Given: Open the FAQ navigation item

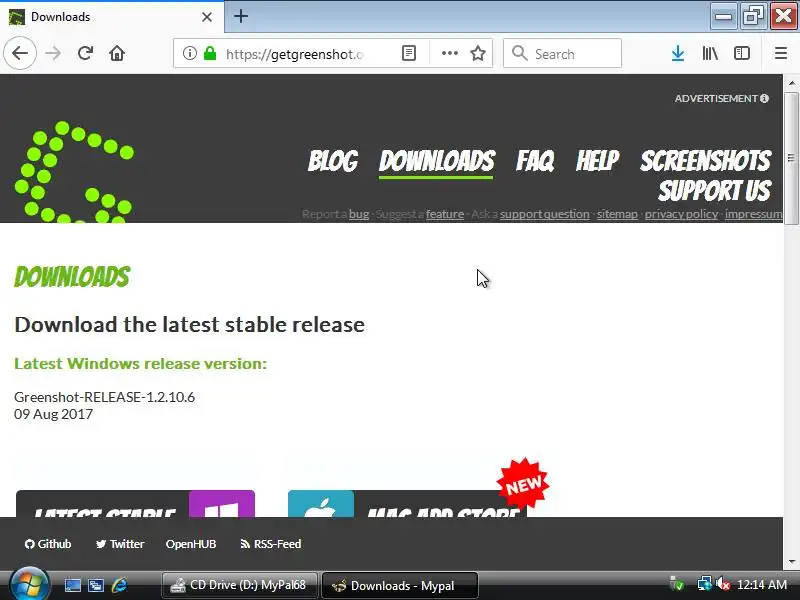Looking at the screenshot, I should (535, 161).
